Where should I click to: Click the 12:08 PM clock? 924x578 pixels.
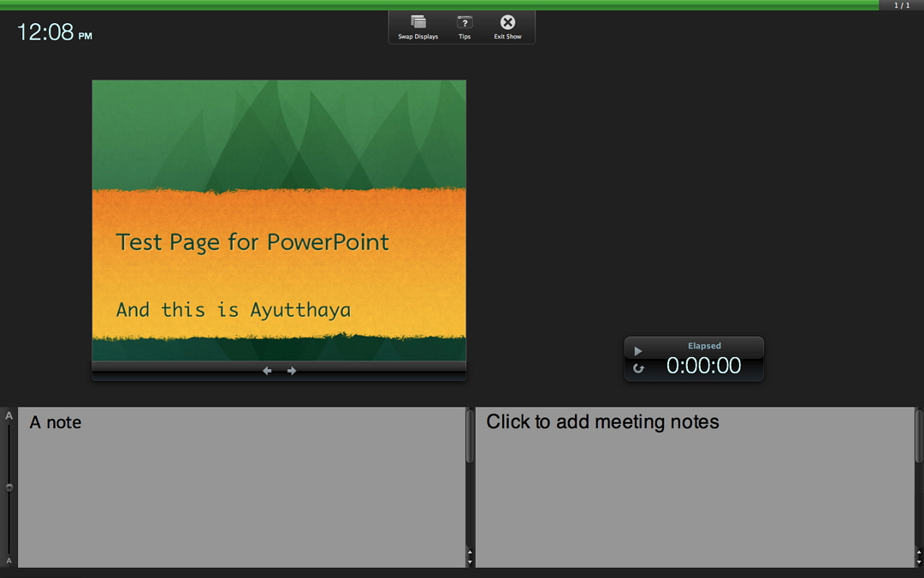click(x=54, y=33)
